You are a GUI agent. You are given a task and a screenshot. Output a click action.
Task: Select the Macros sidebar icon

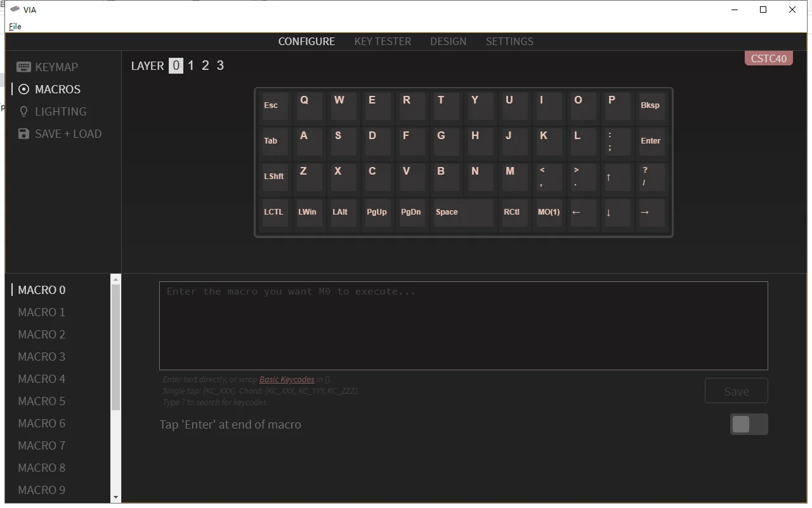pos(23,90)
